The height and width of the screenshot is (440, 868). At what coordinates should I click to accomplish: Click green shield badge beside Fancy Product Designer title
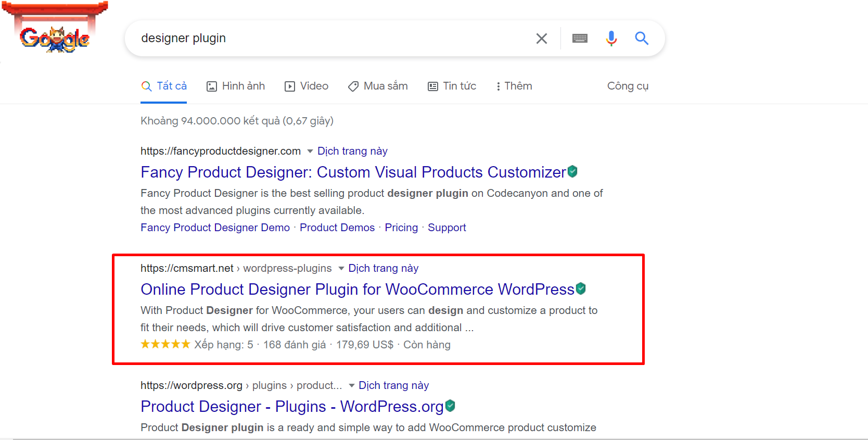(x=572, y=171)
